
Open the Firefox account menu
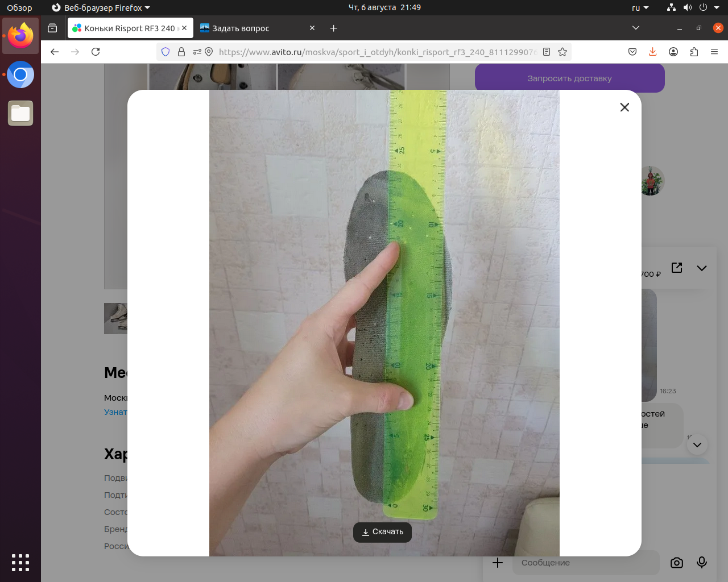pyautogui.click(x=673, y=52)
